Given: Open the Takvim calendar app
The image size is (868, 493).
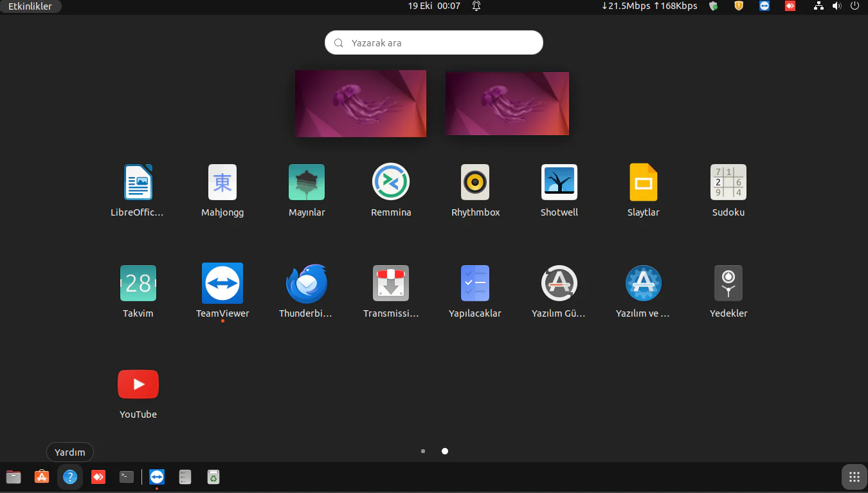Looking at the screenshot, I should tap(138, 283).
